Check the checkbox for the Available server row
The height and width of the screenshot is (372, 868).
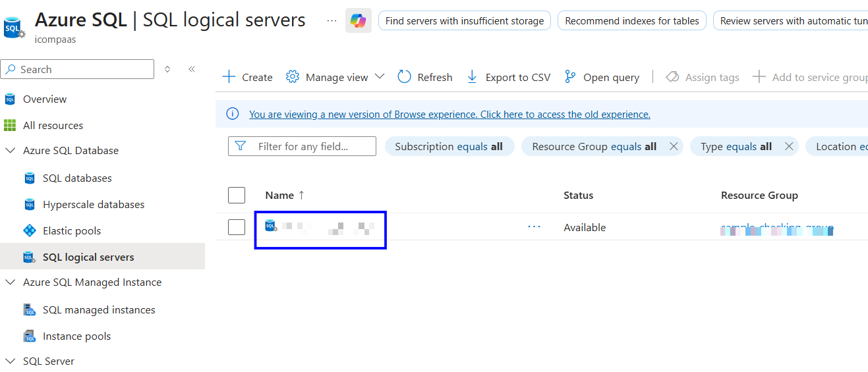[x=237, y=227]
